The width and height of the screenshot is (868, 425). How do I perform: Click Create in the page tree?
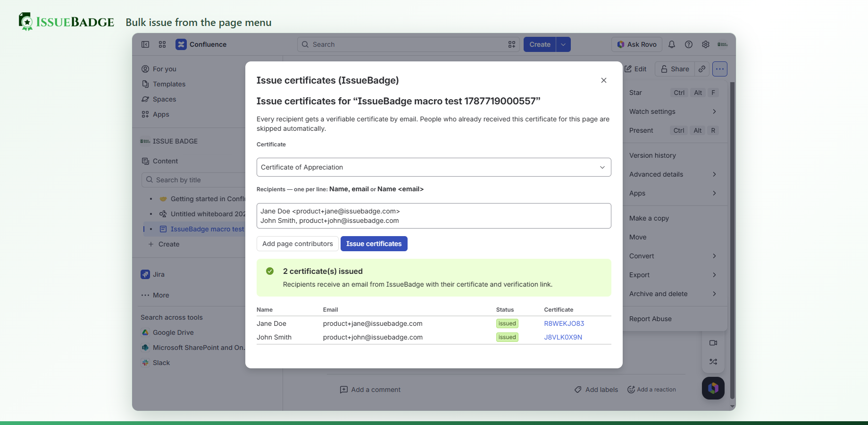pos(164,244)
